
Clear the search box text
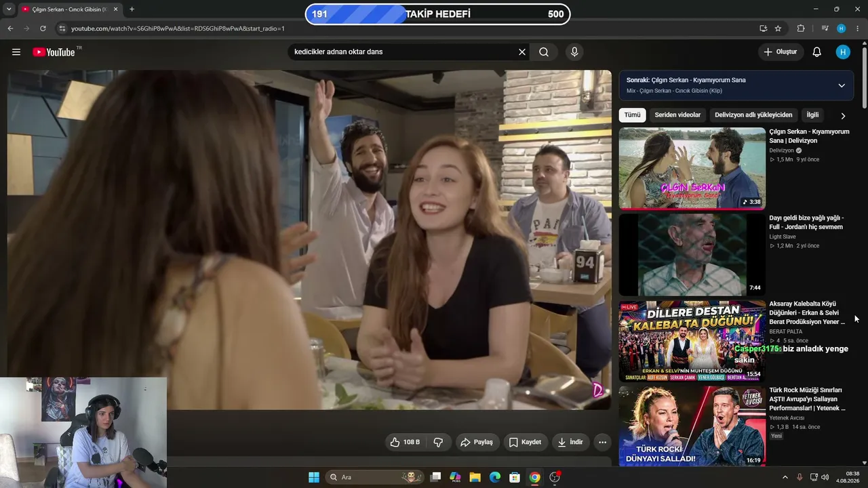(x=522, y=52)
